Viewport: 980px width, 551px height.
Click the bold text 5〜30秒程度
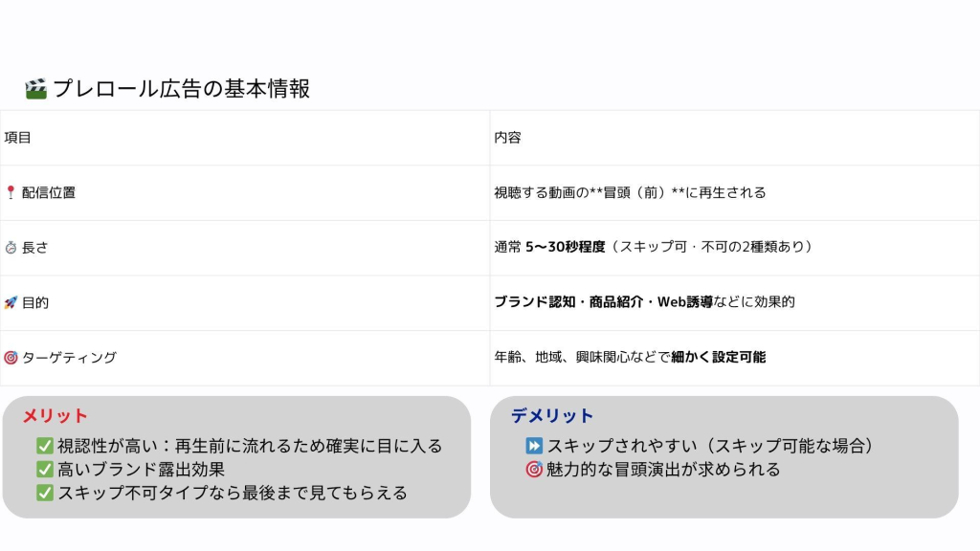point(565,248)
